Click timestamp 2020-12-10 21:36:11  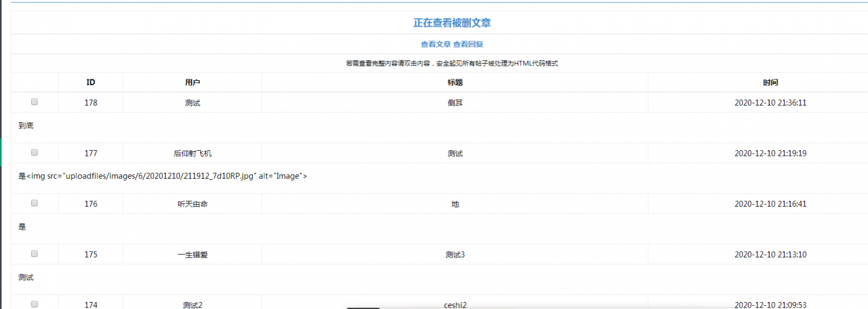(771, 102)
